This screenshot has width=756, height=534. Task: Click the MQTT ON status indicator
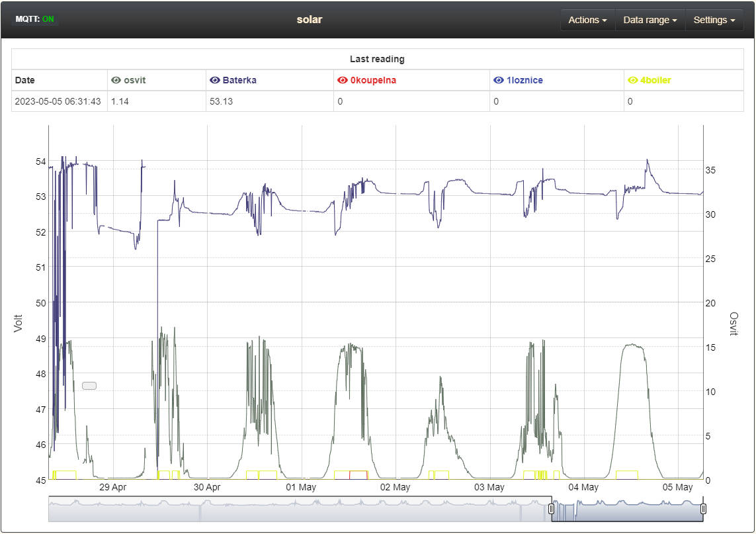35,19
